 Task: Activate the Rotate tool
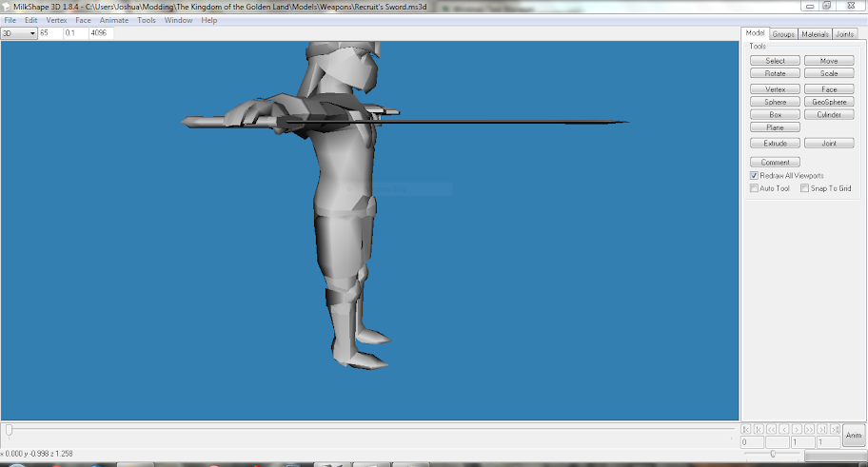pyautogui.click(x=775, y=73)
